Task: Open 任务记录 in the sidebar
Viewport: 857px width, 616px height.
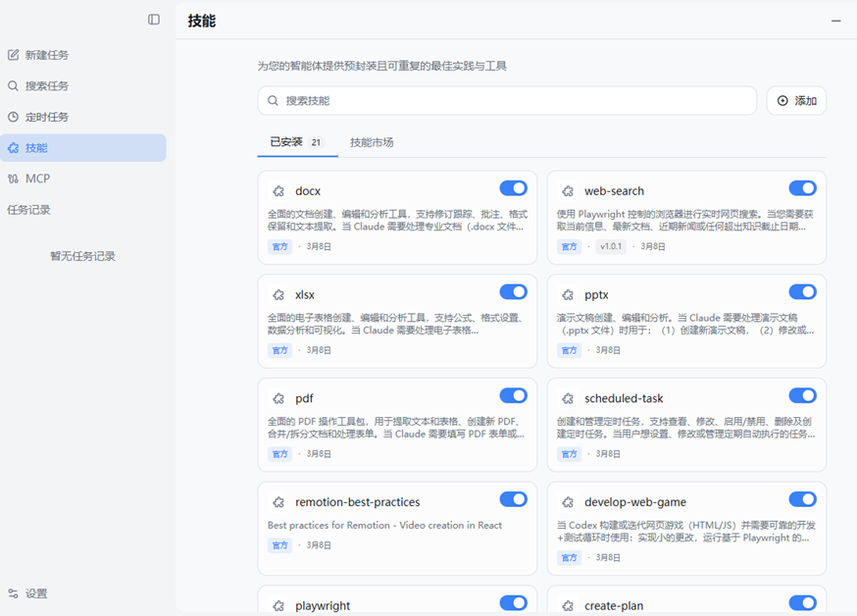Action: (29, 210)
